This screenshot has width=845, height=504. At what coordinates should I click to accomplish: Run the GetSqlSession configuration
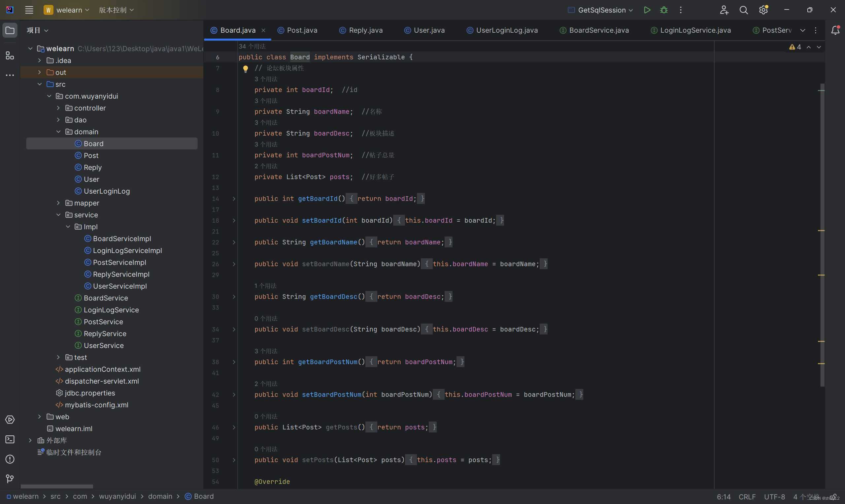pyautogui.click(x=647, y=10)
